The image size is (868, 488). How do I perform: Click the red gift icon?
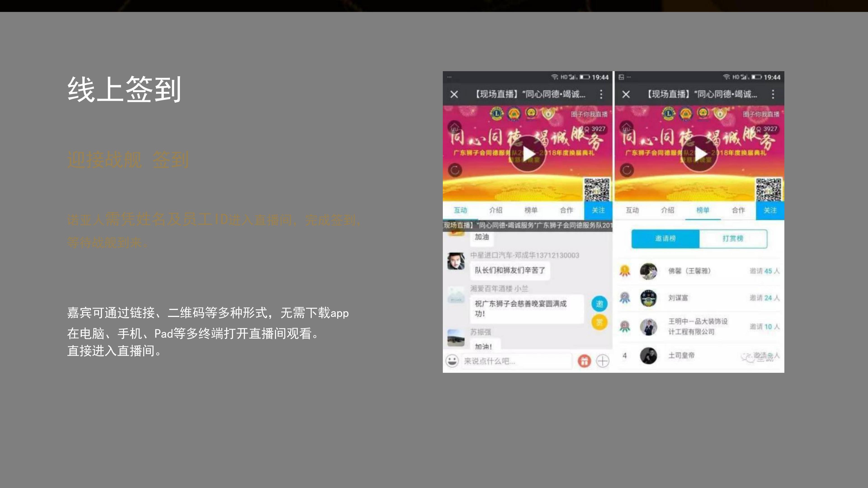pyautogui.click(x=584, y=361)
